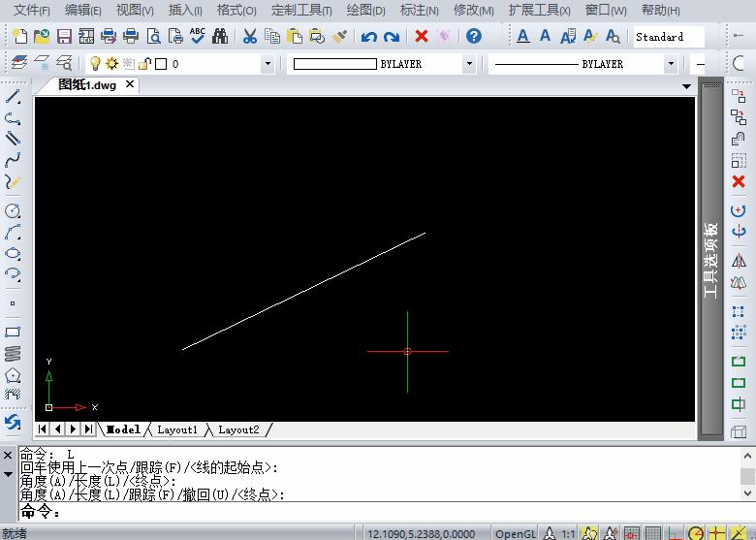Viewport: 756px width, 540px height.
Task: Click the red X erase icon on right toolbar
Action: 739,181
